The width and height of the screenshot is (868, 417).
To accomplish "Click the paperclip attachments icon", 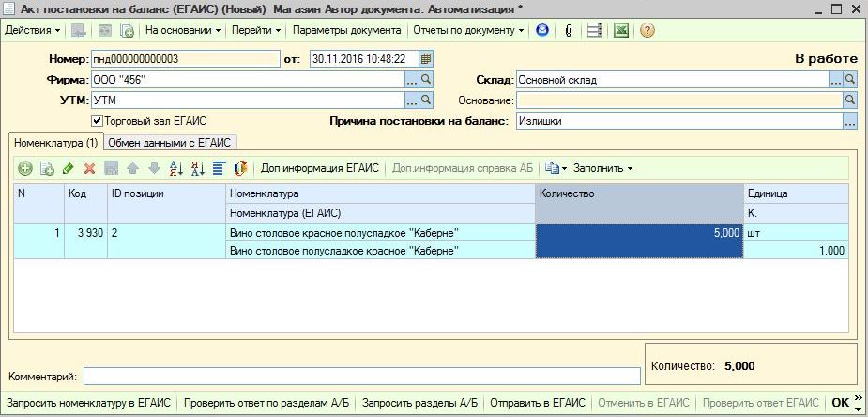I will click(x=568, y=30).
